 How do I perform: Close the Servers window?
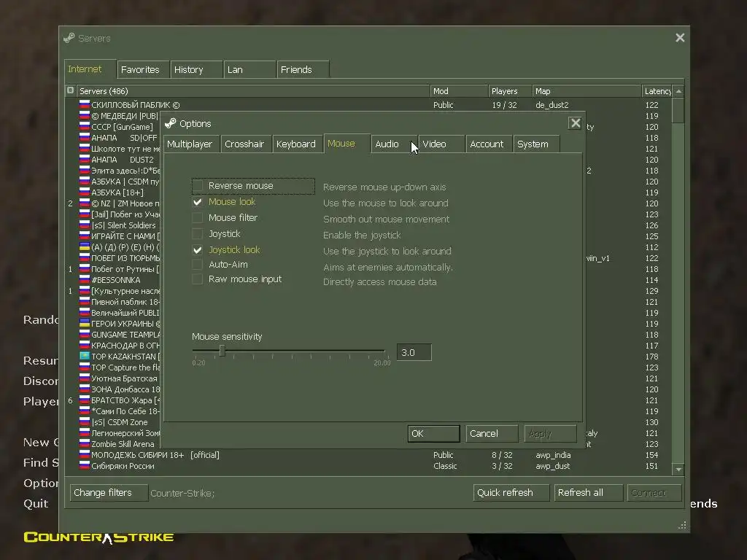tap(680, 38)
